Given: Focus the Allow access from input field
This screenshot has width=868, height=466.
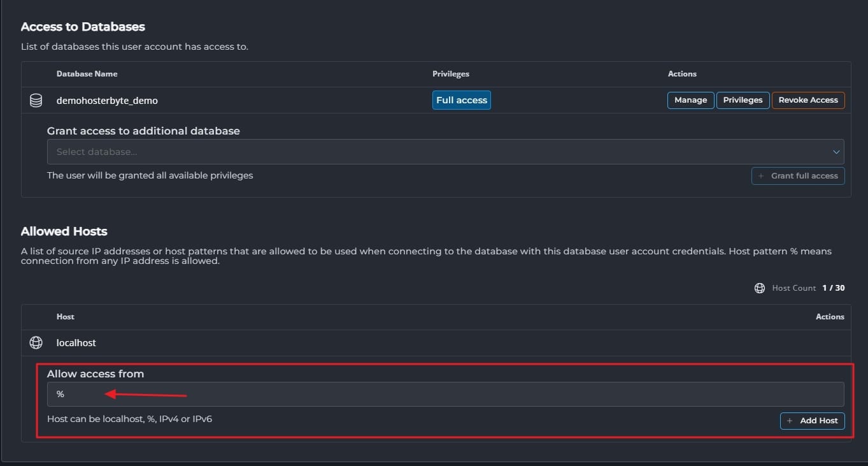Looking at the screenshot, I should pyautogui.click(x=445, y=395).
